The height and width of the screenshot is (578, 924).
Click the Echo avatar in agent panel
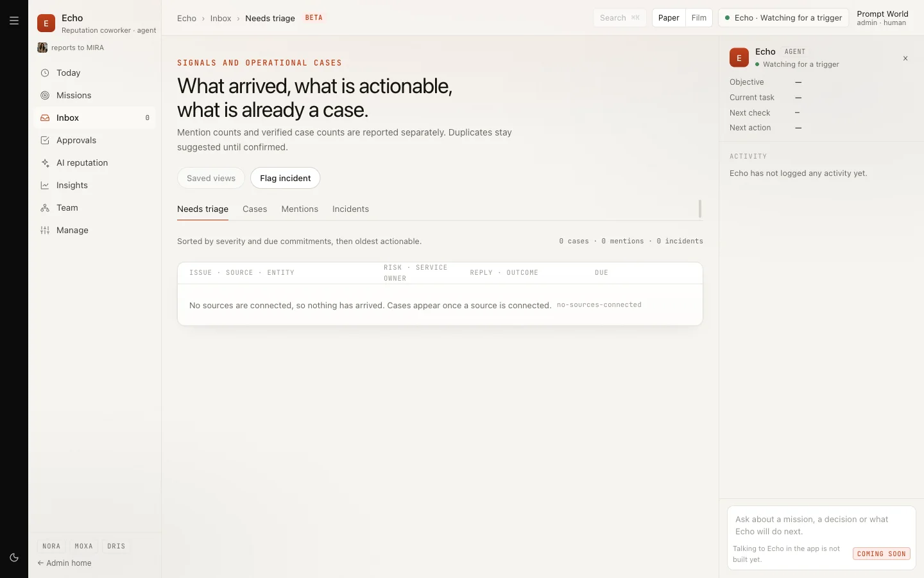click(x=739, y=57)
